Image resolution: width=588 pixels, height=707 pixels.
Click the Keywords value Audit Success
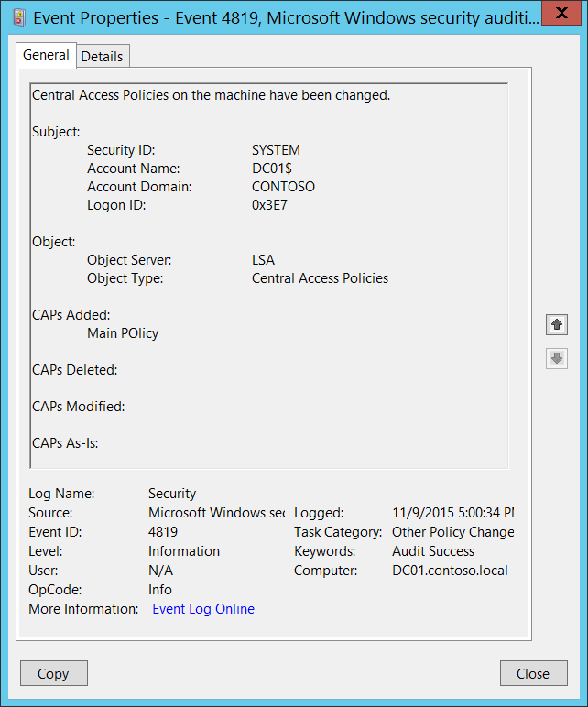[433, 551]
